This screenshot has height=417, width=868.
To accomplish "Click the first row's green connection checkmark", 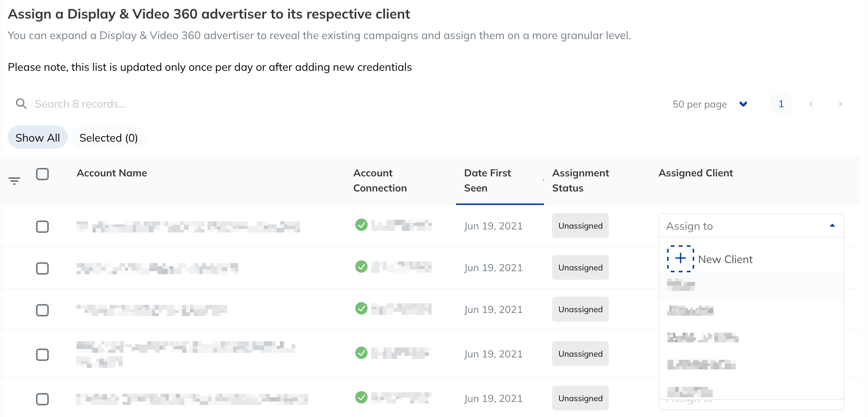I will point(361,225).
